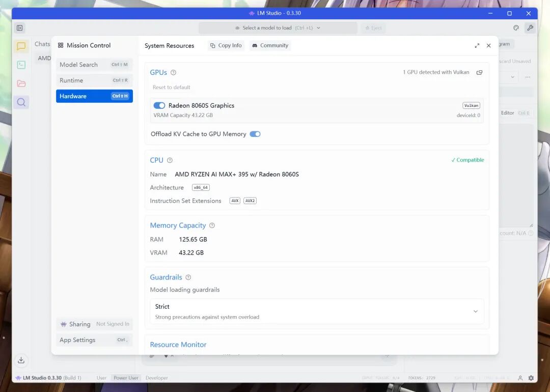Click Reset to default under GPUs
550x392 pixels.
point(171,87)
